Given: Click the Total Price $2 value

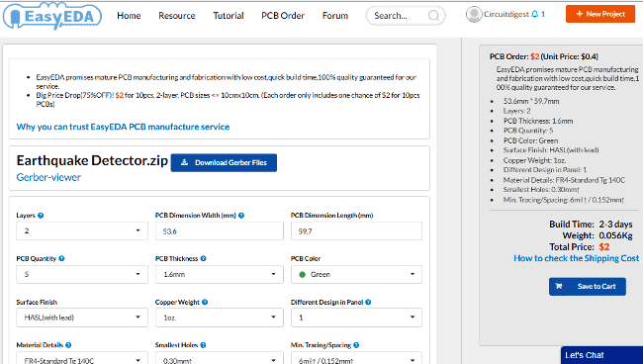Looking at the screenshot, I should point(604,247).
